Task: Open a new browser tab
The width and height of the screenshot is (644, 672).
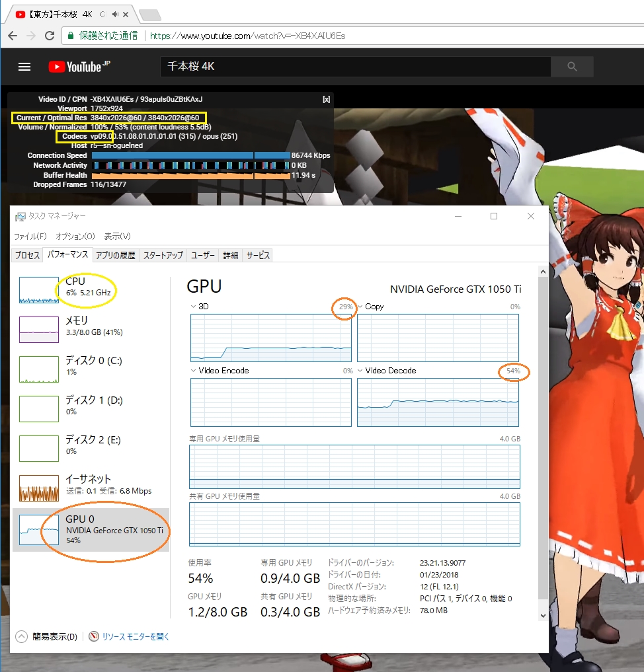Action: tap(150, 15)
